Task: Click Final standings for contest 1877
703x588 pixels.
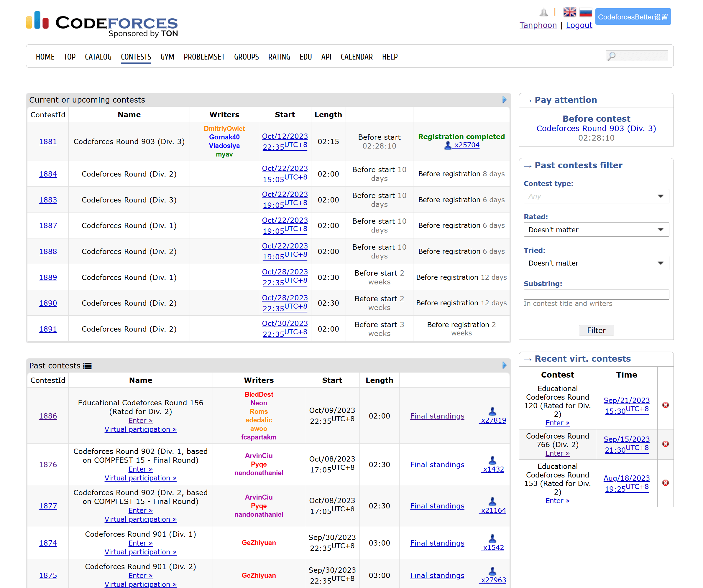Action: coord(437,506)
